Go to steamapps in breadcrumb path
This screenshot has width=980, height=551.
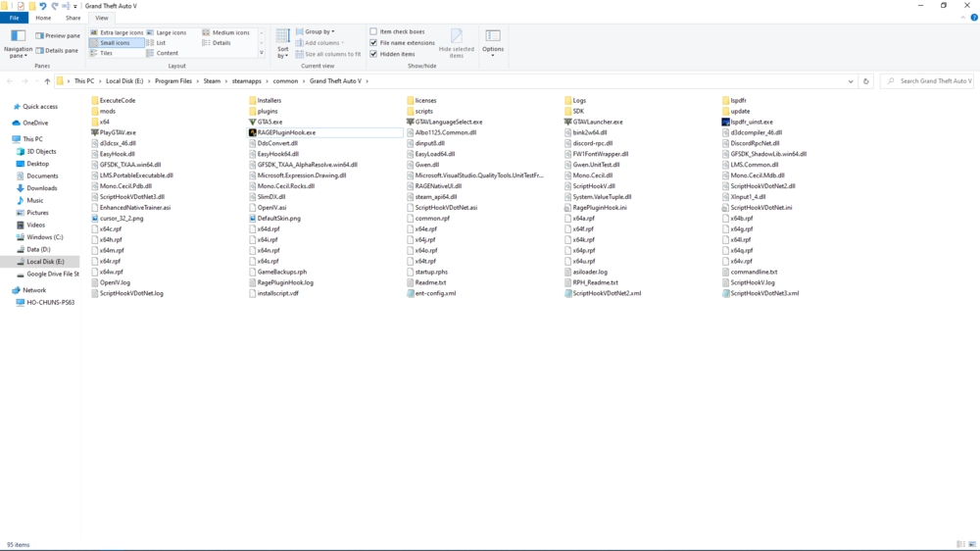(246, 81)
